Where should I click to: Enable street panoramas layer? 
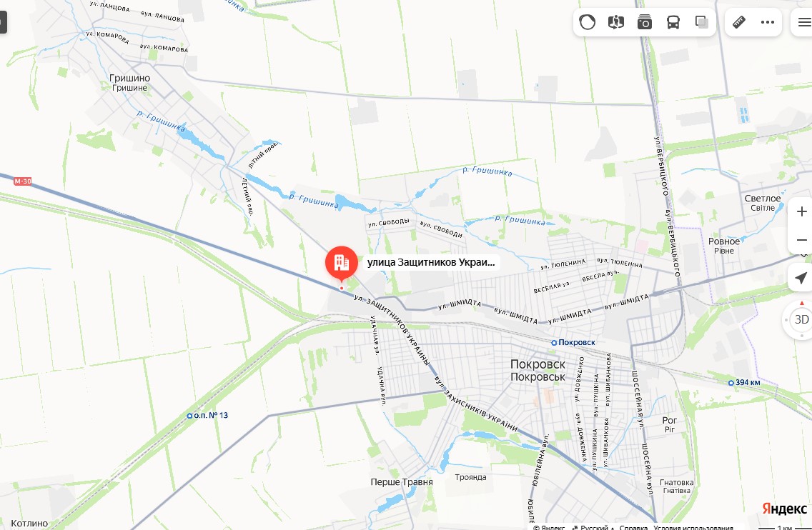point(615,22)
